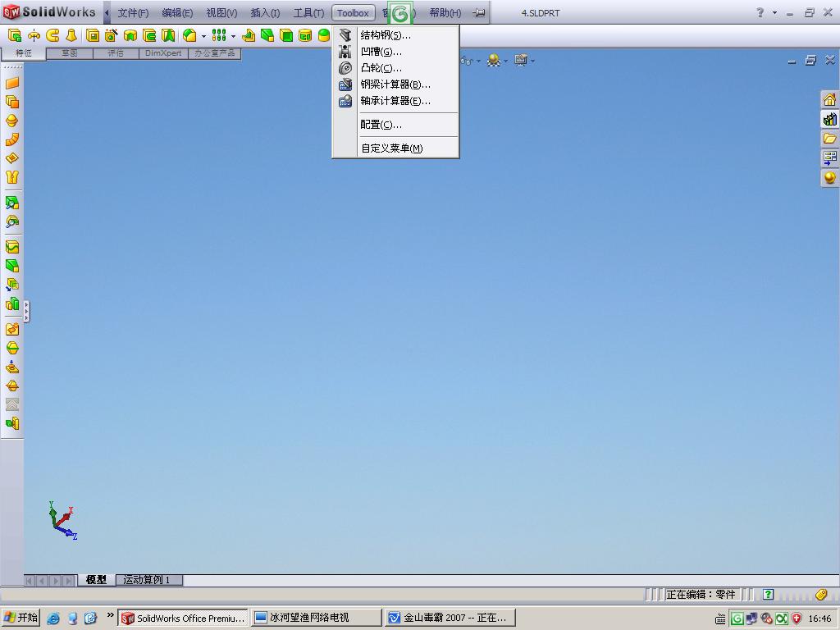Open the File Explorer folder panel

(830, 138)
